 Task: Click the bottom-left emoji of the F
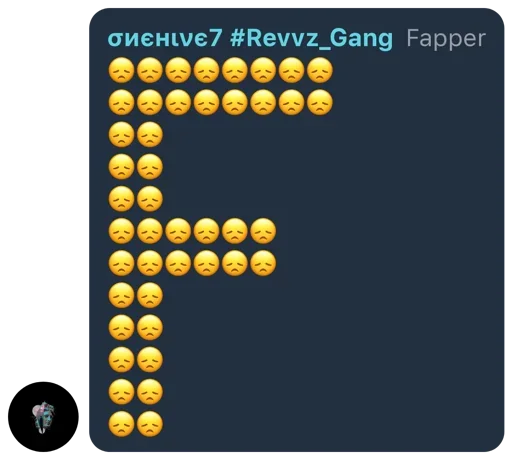(x=121, y=424)
